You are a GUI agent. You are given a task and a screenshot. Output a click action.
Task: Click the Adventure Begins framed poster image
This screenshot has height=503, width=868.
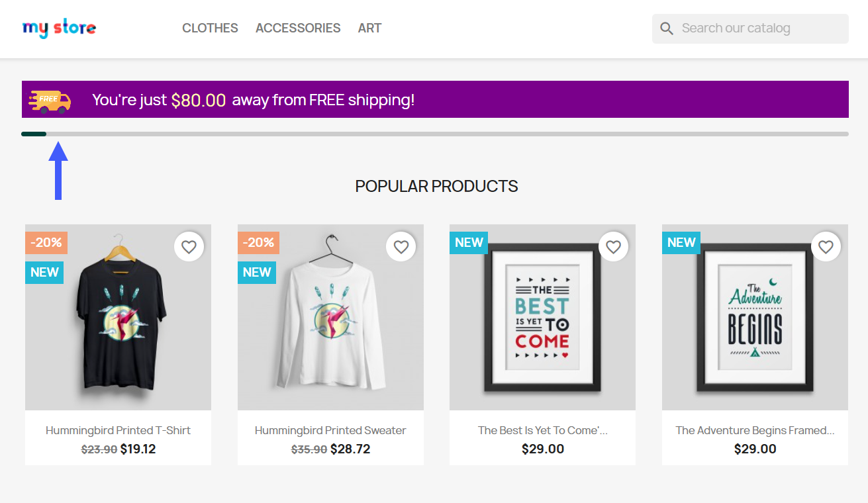(755, 317)
